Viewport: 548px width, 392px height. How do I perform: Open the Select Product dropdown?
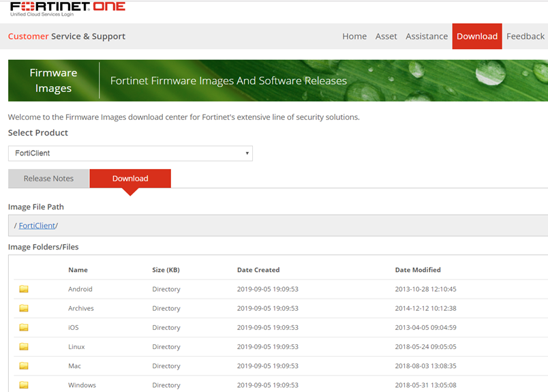point(130,153)
